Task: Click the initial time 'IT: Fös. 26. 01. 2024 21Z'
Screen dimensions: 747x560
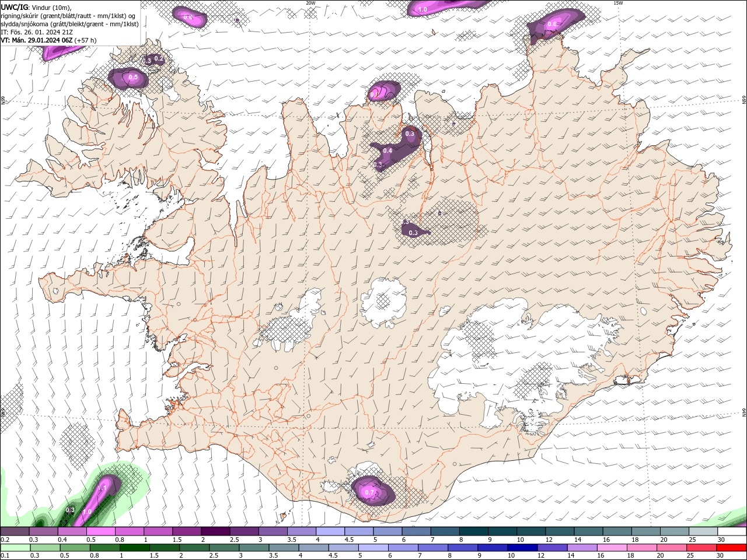Action: pos(36,32)
